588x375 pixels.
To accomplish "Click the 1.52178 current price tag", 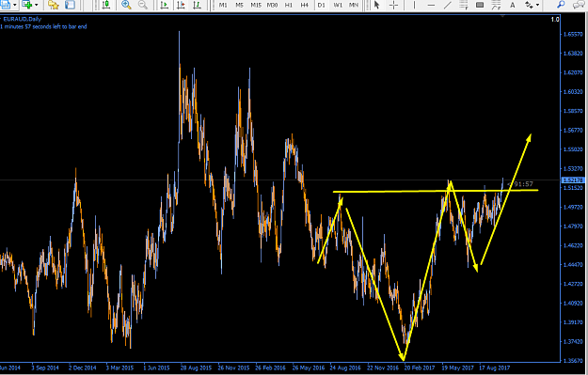I will pyautogui.click(x=573, y=180).
